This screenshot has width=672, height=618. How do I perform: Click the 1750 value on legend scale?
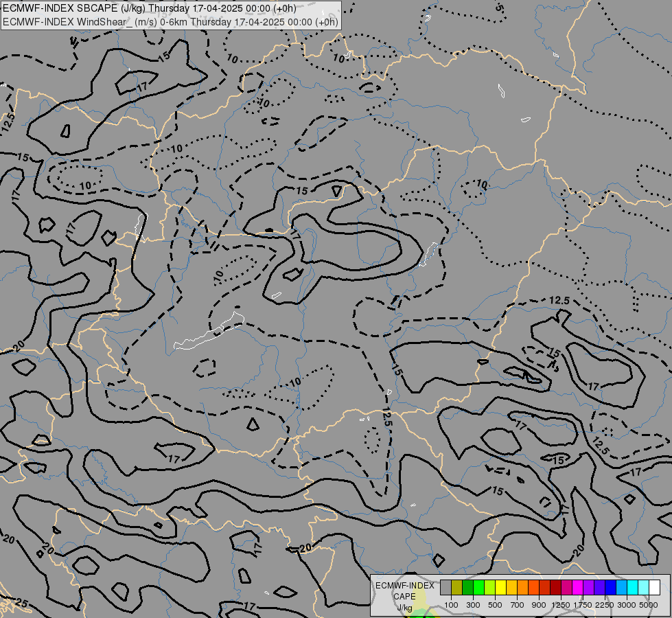click(x=583, y=605)
